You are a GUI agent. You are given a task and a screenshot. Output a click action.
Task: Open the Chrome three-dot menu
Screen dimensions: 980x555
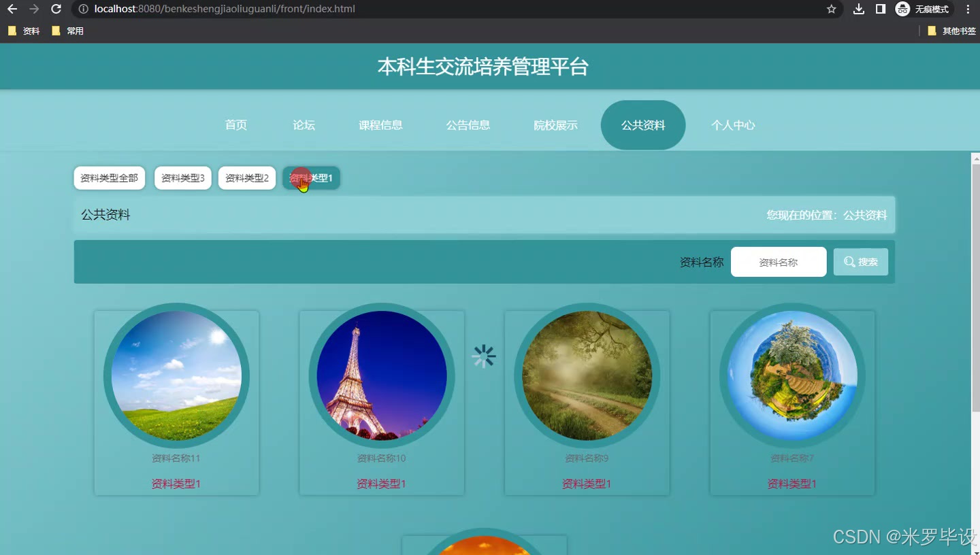968,9
